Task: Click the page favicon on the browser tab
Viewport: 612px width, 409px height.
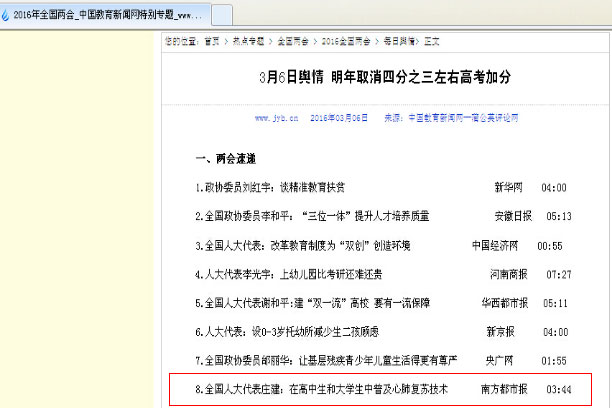Action: (x=7, y=16)
